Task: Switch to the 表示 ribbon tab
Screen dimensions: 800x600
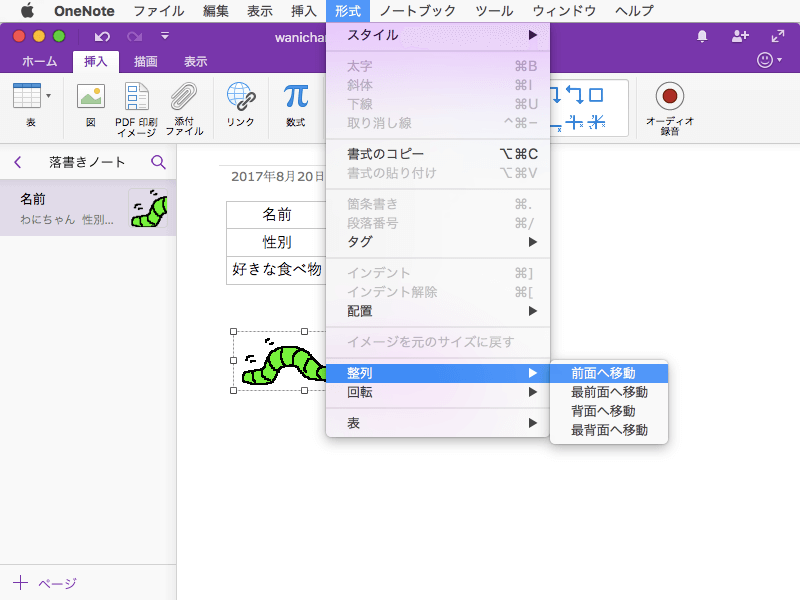Action: [x=195, y=62]
